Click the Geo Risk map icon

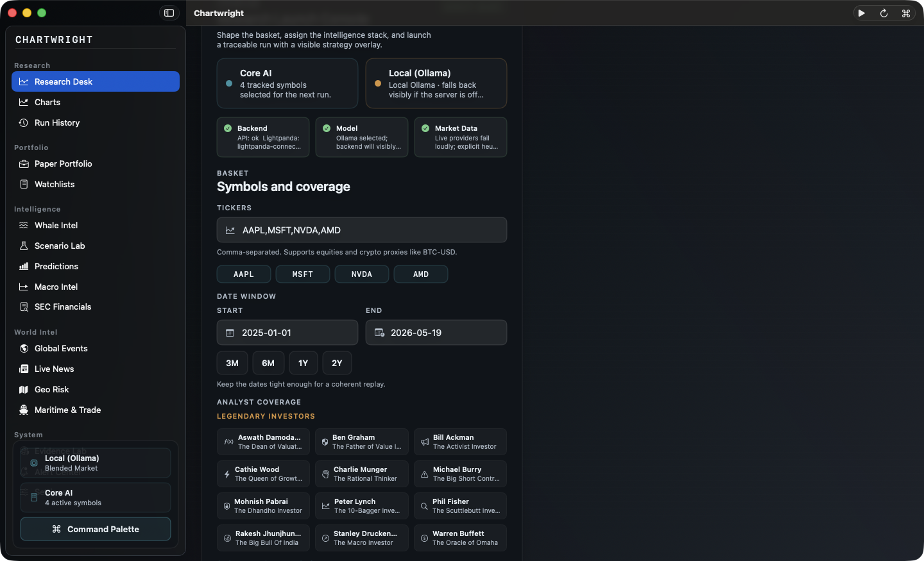[24, 389]
